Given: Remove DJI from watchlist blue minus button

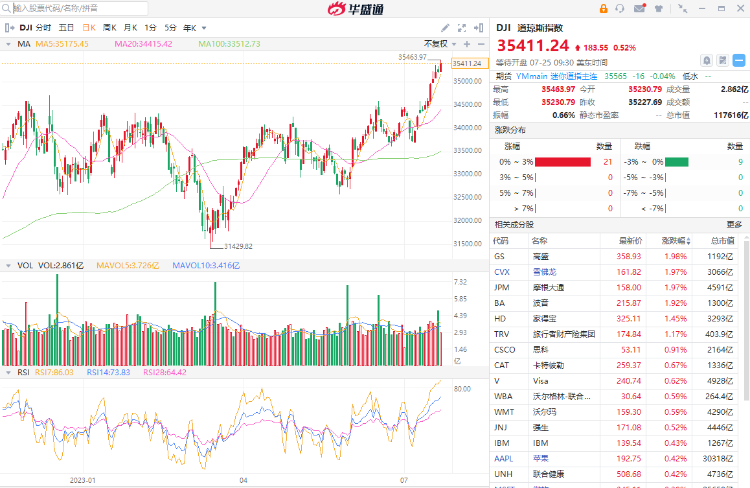Looking at the screenshot, I should (739, 61).
